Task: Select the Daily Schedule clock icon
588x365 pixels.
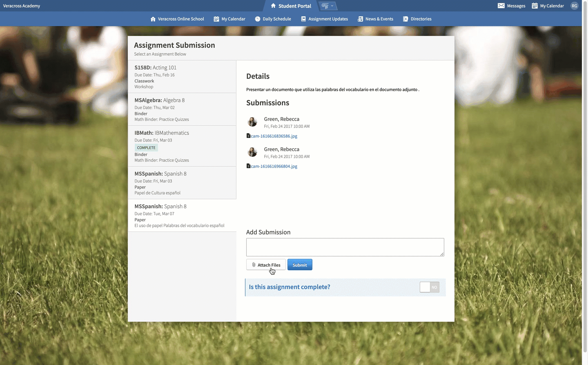Action: tap(258, 19)
